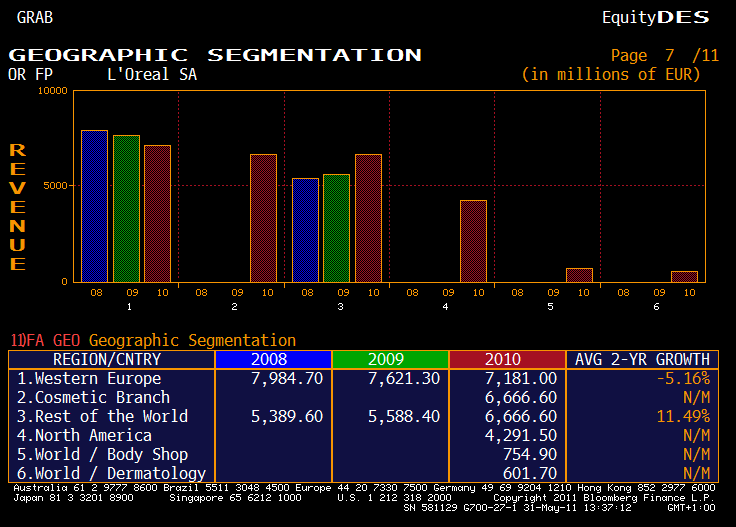Select the 2008 column header
Image resolution: width=736 pixels, height=527 pixels.
(x=273, y=360)
